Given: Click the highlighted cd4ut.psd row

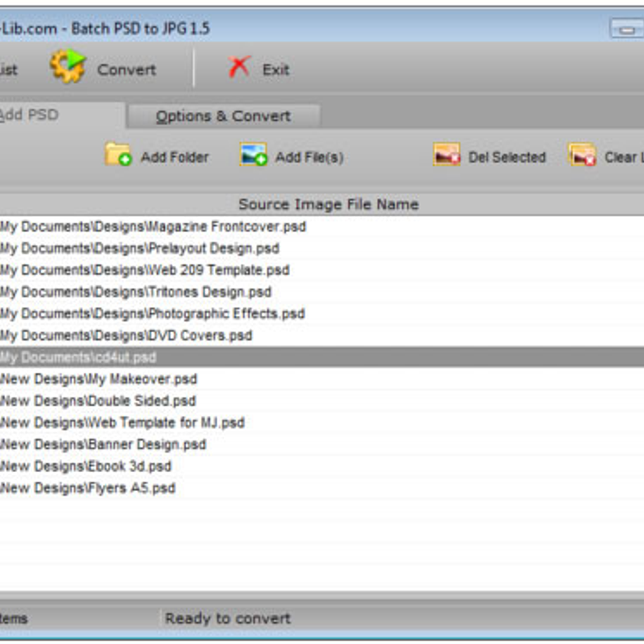Looking at the screenshot, I should pos(78,357).
